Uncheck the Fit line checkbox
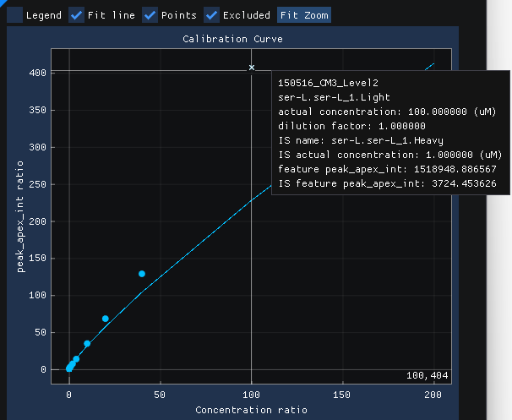The height and width of the screenshot is (420, 512). [76, 15]
